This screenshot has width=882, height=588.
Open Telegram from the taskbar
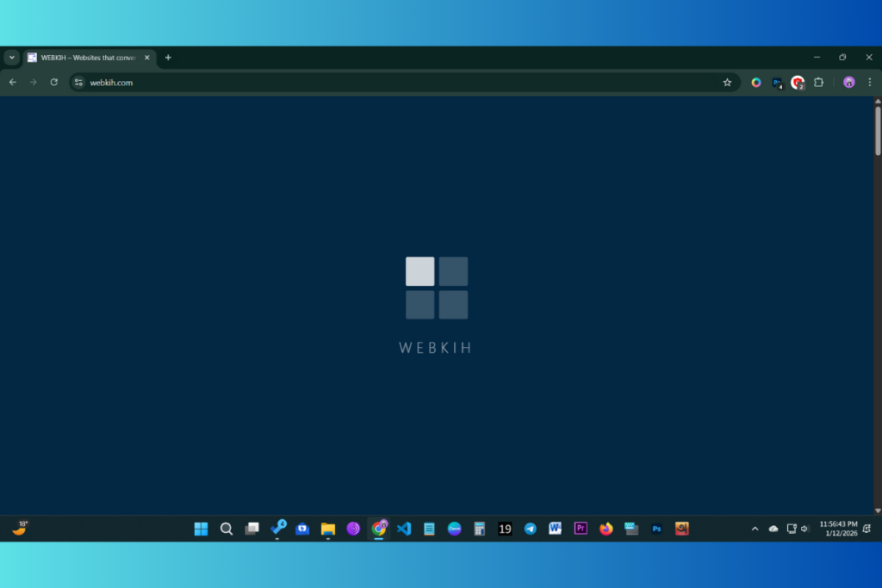click(530, 529)
